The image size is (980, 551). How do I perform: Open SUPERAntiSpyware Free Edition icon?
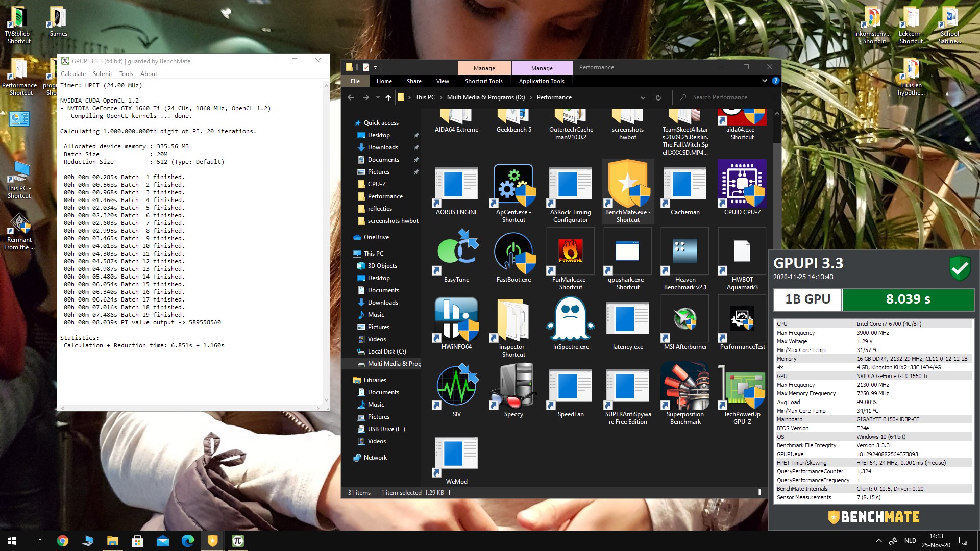628,387
